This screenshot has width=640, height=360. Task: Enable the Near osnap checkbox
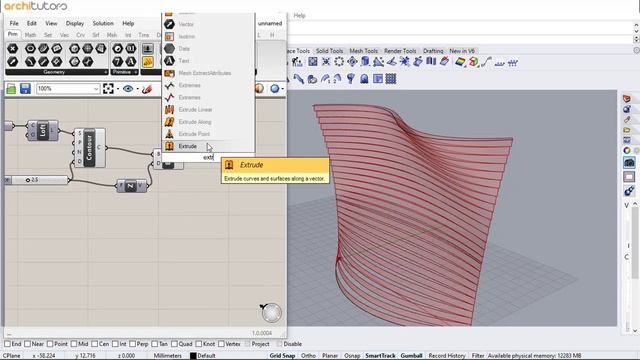click(27, 344)
